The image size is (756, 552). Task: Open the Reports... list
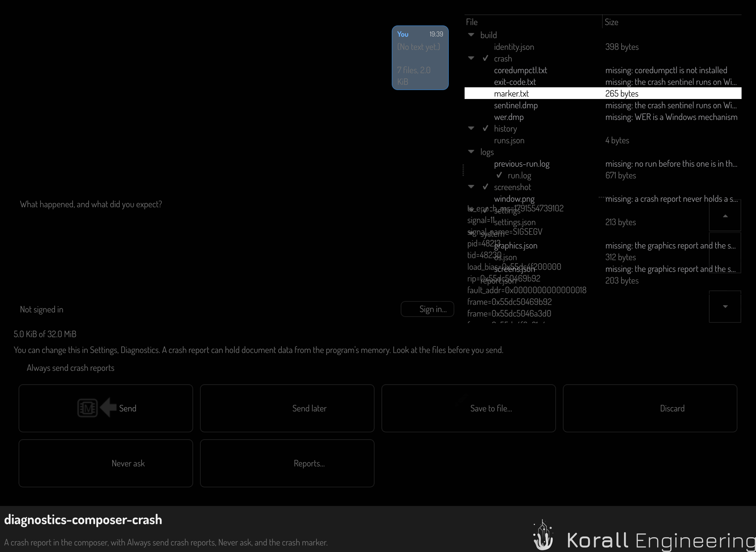pos(287,463)
